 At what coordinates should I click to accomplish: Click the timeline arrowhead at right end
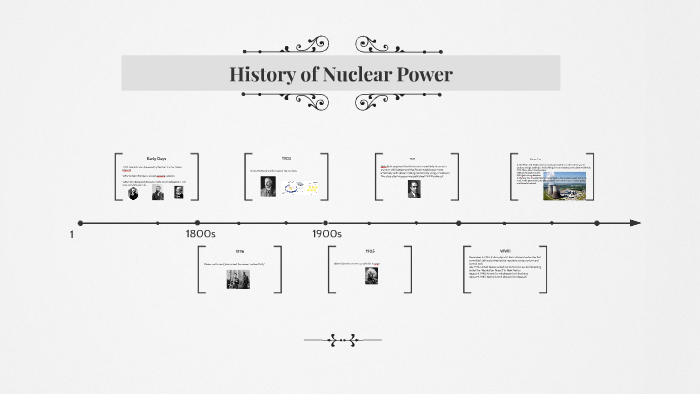pyautogui.click(x=635, y=223)
